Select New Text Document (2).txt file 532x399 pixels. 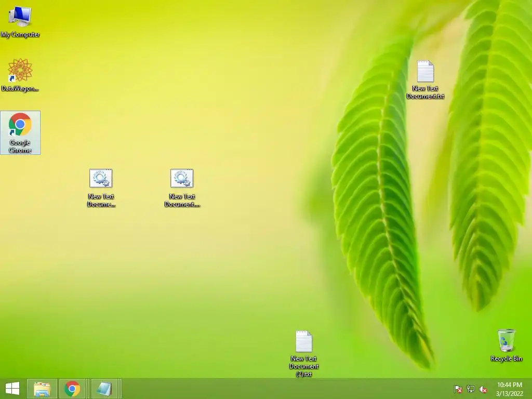(x=303, y=353)
